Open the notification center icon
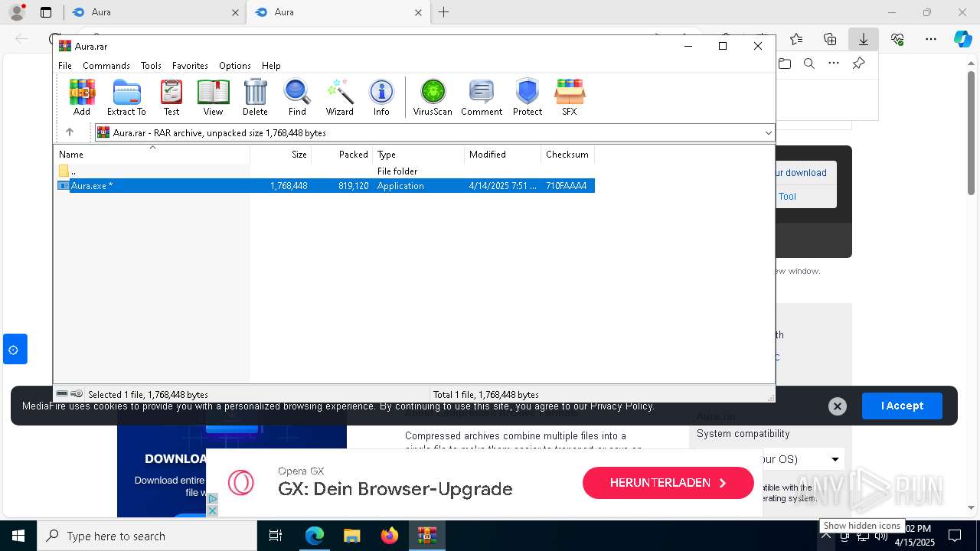 (x=955, y=536)
